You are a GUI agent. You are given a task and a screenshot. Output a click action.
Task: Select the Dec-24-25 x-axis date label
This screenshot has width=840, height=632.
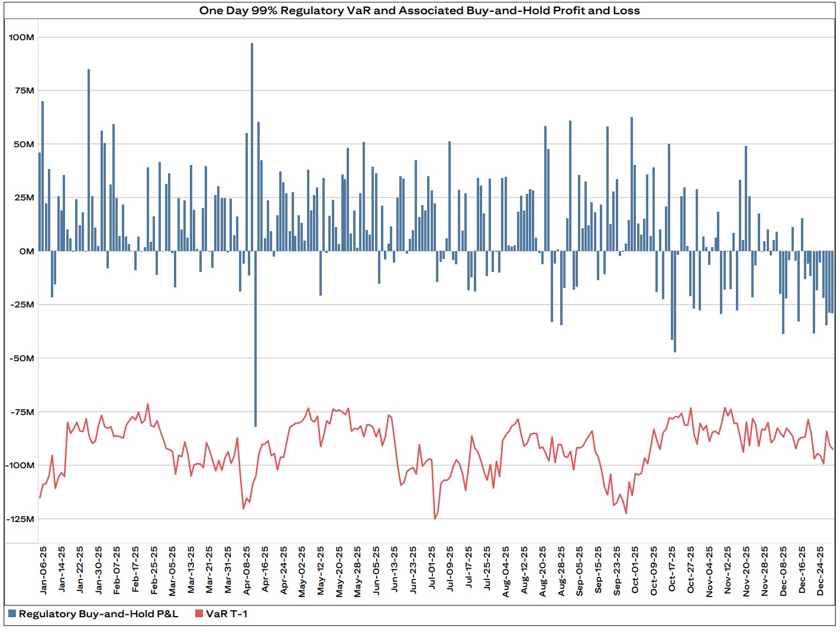820,570
